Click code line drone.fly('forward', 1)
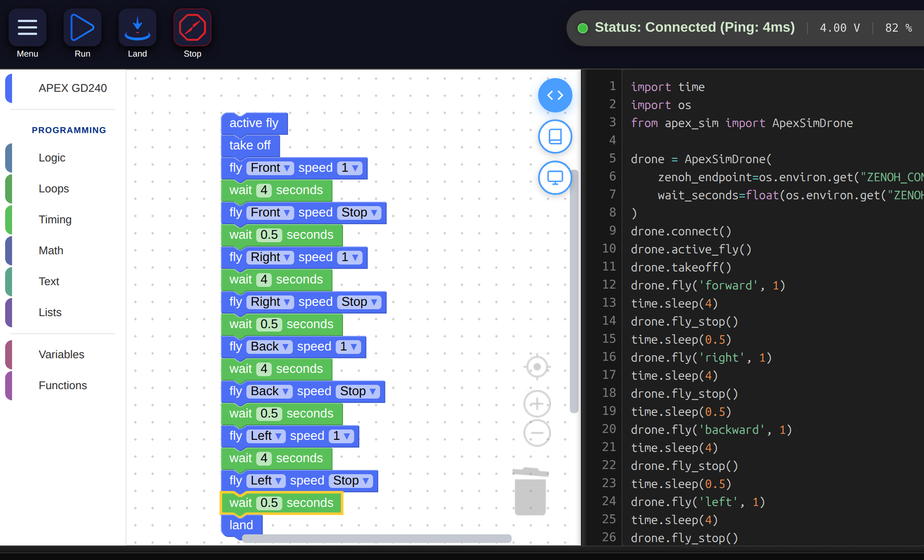 coord(708,285)
